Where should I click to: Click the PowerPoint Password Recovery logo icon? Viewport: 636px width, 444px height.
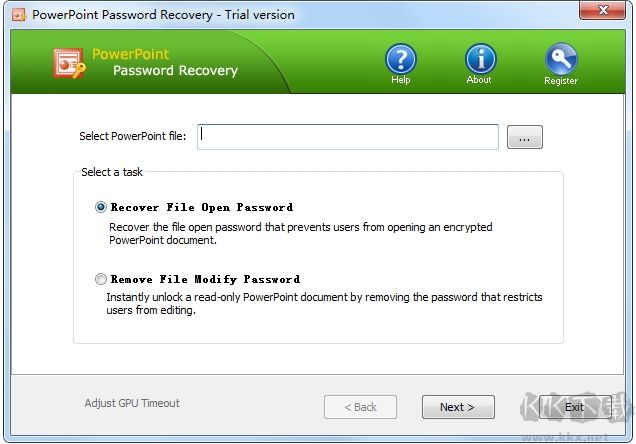tap(72, 63)
